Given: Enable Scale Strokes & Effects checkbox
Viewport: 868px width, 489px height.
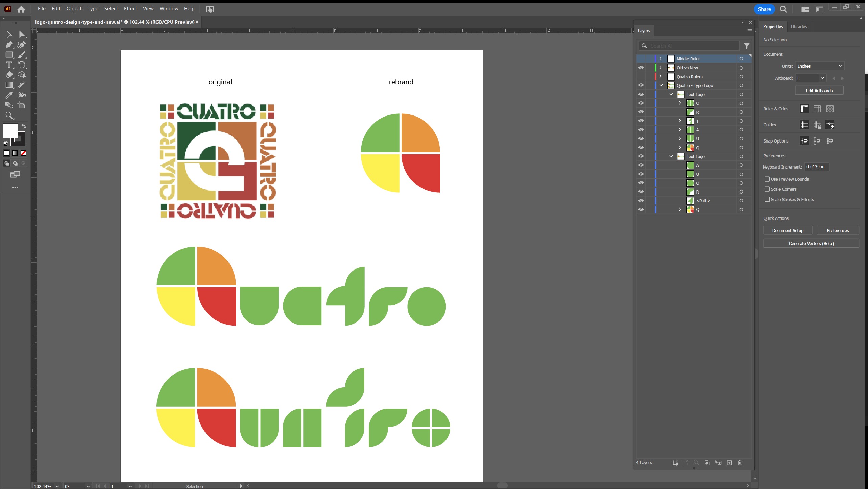Looking at the screenshot, I should (x=767, y=199).
